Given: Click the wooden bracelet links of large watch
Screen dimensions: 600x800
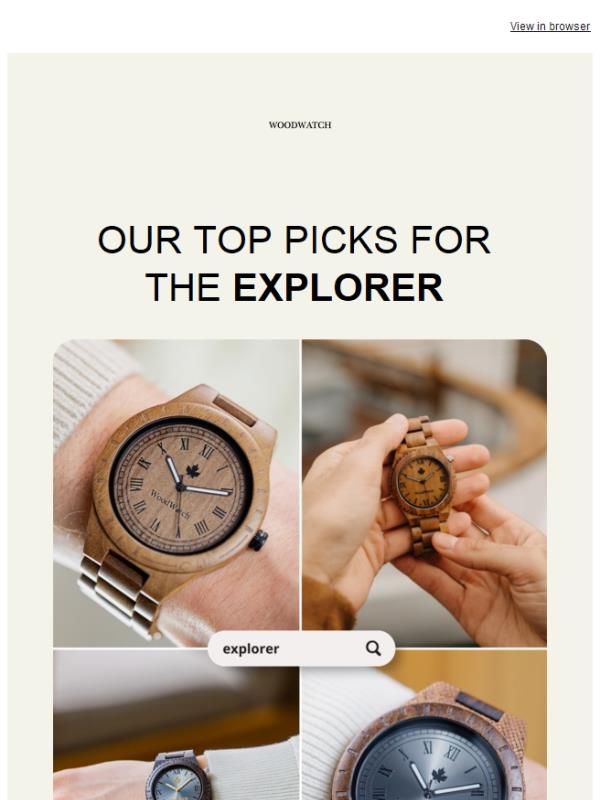Looking at the screenshot, I should click(118, 593).
